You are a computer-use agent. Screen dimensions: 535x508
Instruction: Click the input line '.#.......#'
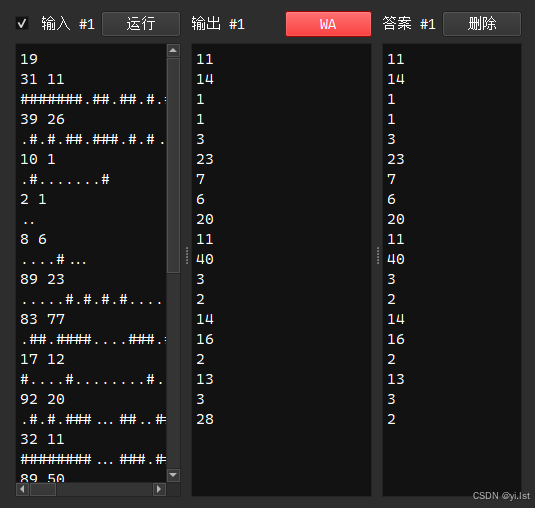click(x=65, y=179)
